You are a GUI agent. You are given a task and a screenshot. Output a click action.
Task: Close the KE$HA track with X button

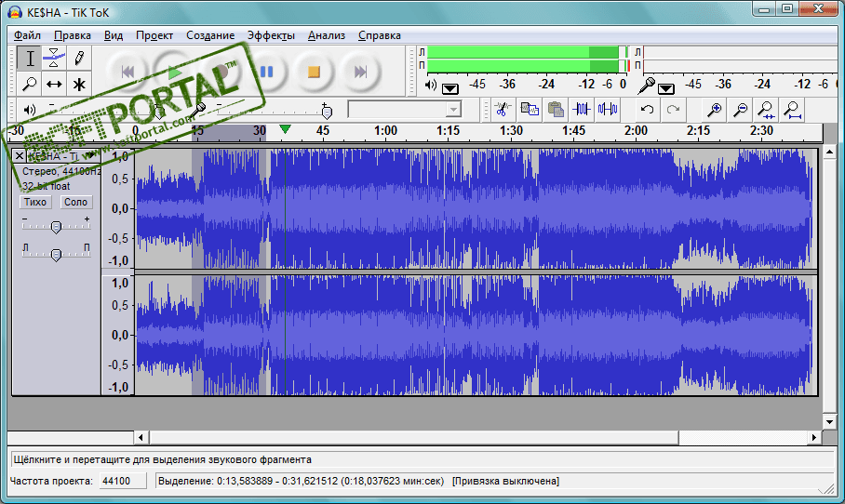pyautogui.click(x=19, y=156)
